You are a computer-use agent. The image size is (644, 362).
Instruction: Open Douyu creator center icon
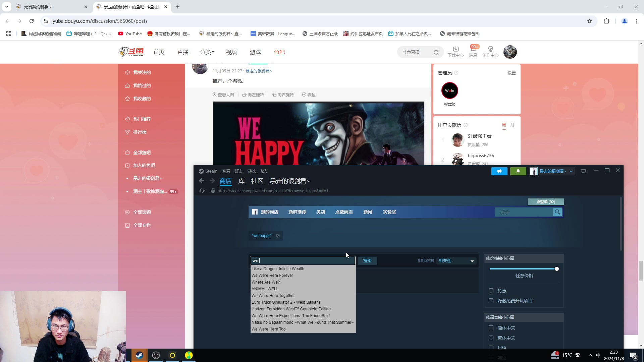[x=490, y=51]
